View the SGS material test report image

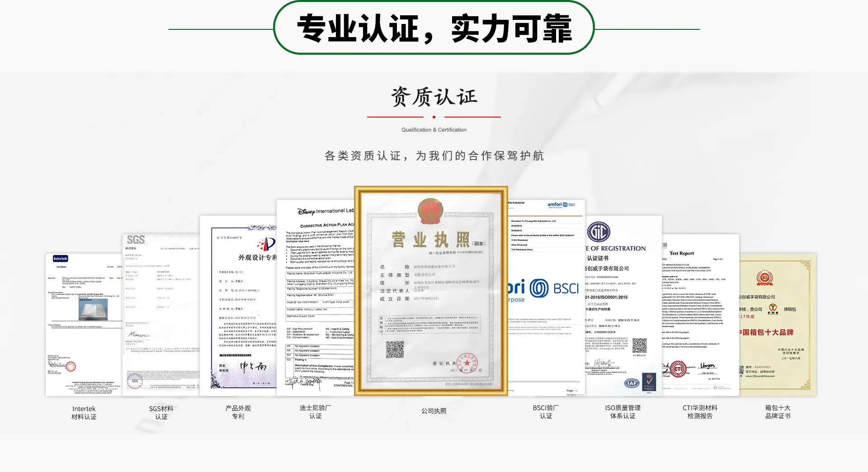click(x=161, y=315)
